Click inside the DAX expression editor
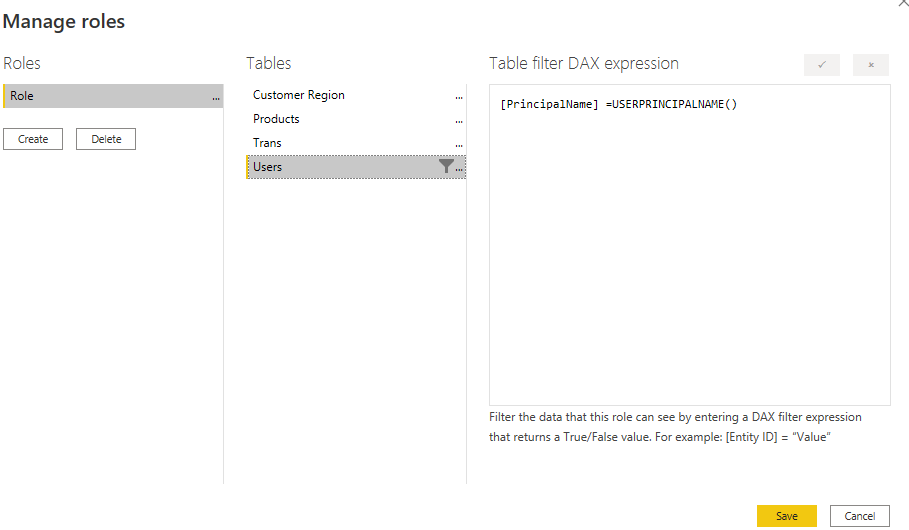 [x=690, y=245]
